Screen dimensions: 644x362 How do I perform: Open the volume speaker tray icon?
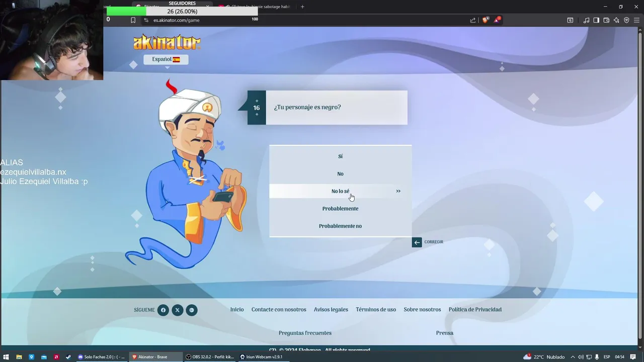point(582,357)
